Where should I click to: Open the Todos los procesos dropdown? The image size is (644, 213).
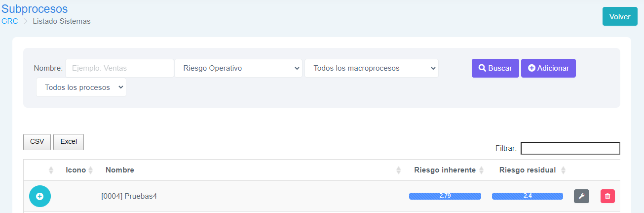81,87
